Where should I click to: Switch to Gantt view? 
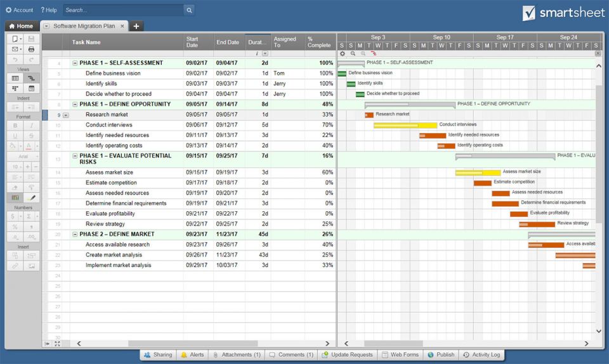[x=31, y=78]
